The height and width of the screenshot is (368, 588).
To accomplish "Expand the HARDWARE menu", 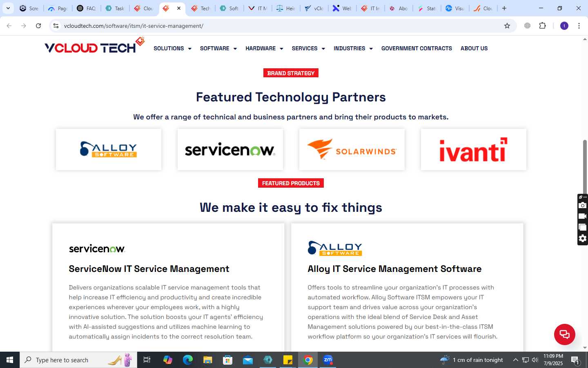I will (264, 48).
